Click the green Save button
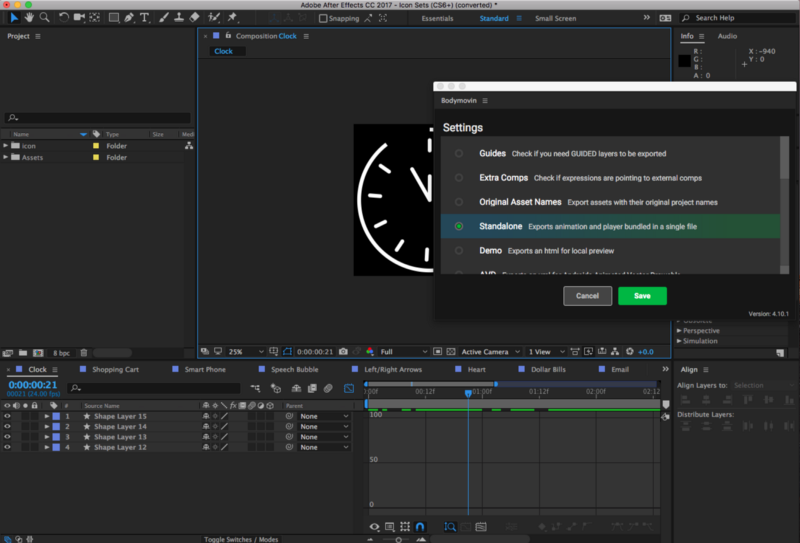 [x=642, y=296]
